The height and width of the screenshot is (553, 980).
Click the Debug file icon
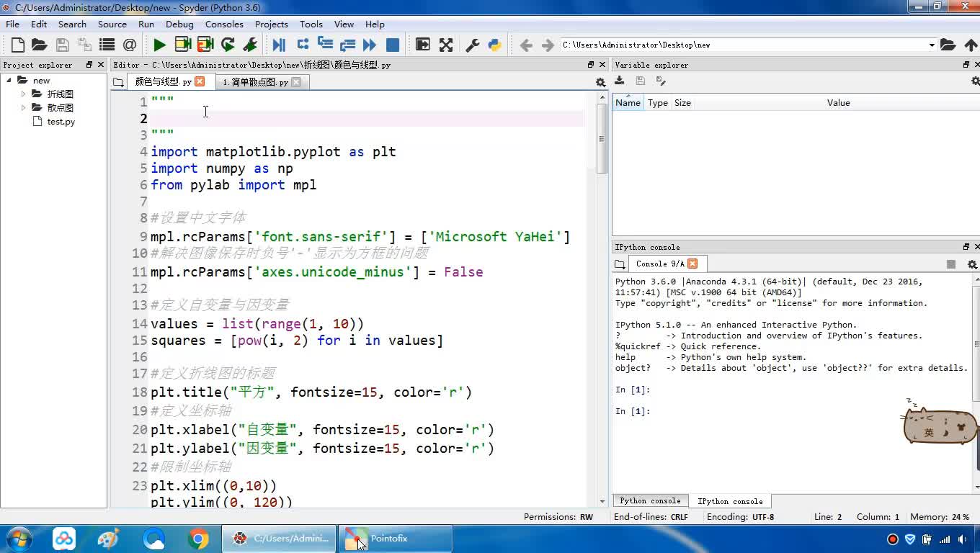[x=279, y=45]
